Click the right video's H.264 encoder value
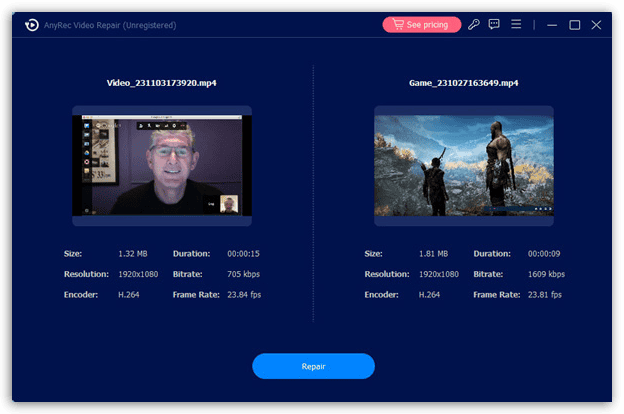Screen dimensions: 624x414 click(429, 295)
